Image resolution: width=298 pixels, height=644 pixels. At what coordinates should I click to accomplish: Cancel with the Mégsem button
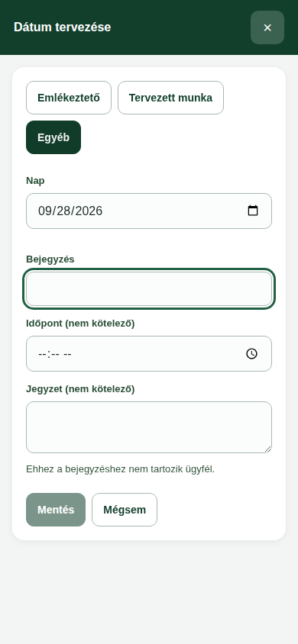(125, 510)
